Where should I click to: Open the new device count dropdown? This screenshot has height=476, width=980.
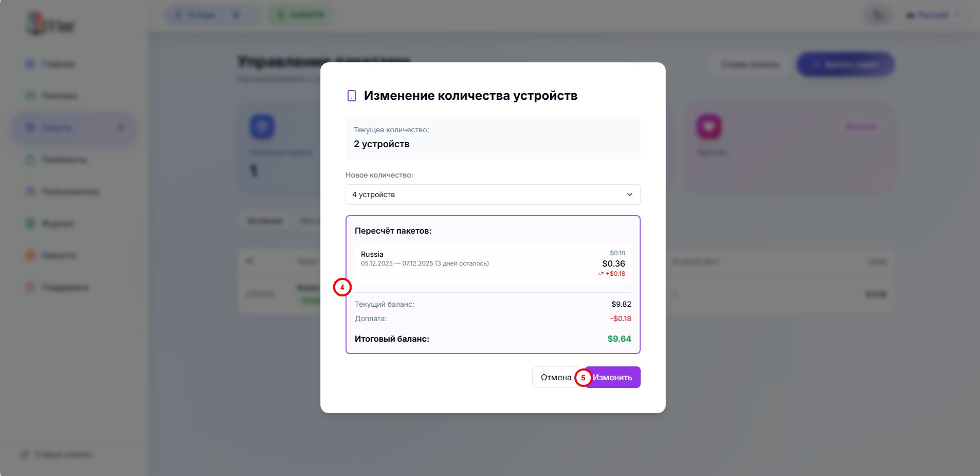click(493, 195)
